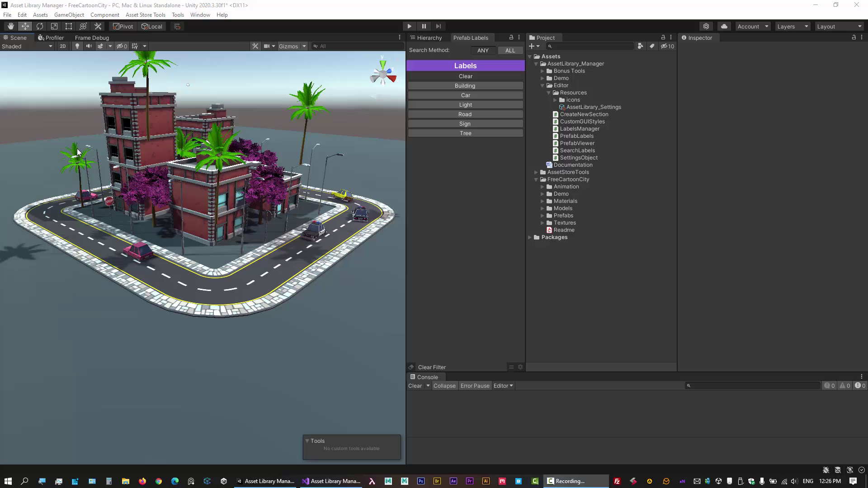868x488 pixels.
Task: Switch to Frame Debug tab
Action: 92,38
